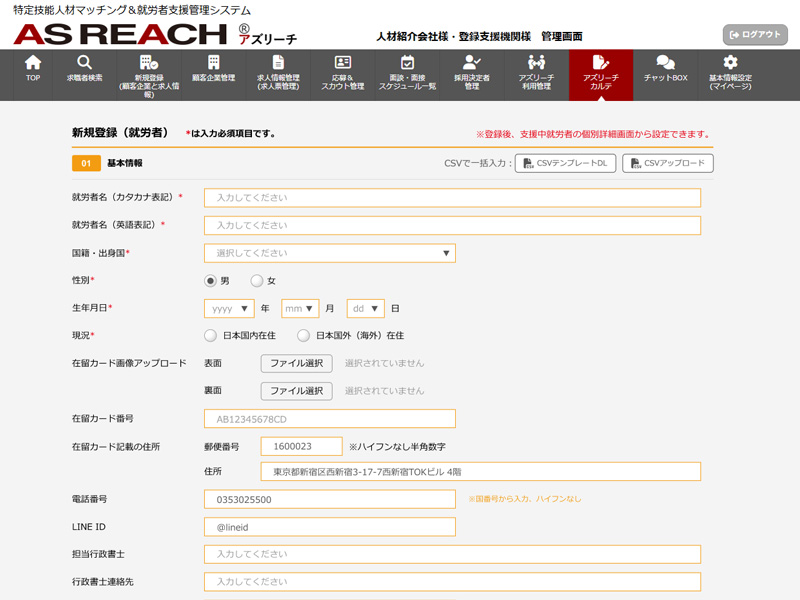
Task: Select 日本国内在住 radio option
Action: tap(210, 335)
